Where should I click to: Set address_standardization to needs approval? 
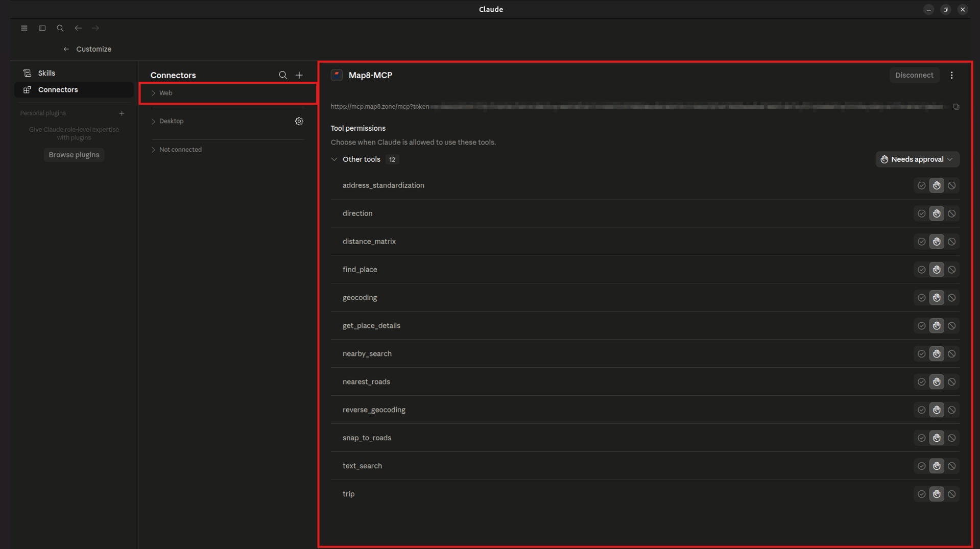click(937, 185)
